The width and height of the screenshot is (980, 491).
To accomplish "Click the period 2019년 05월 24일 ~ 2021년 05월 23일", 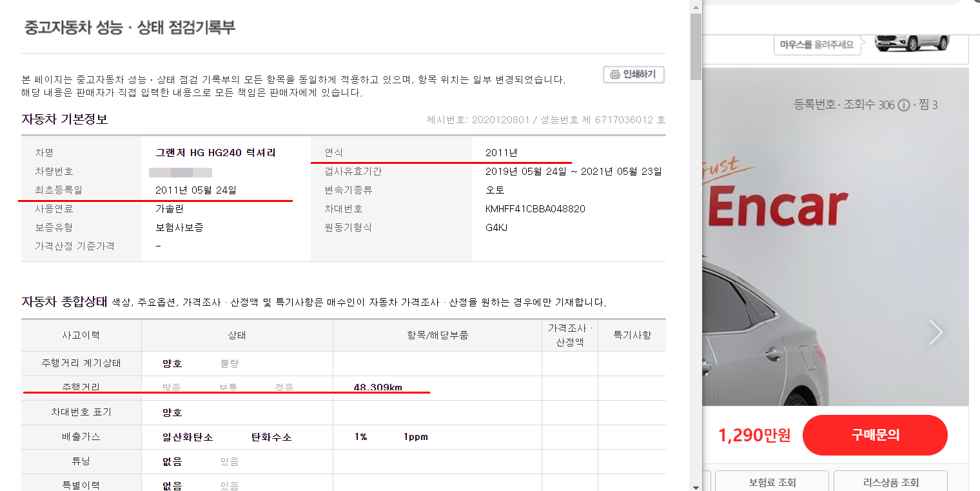I will (574, 172).
